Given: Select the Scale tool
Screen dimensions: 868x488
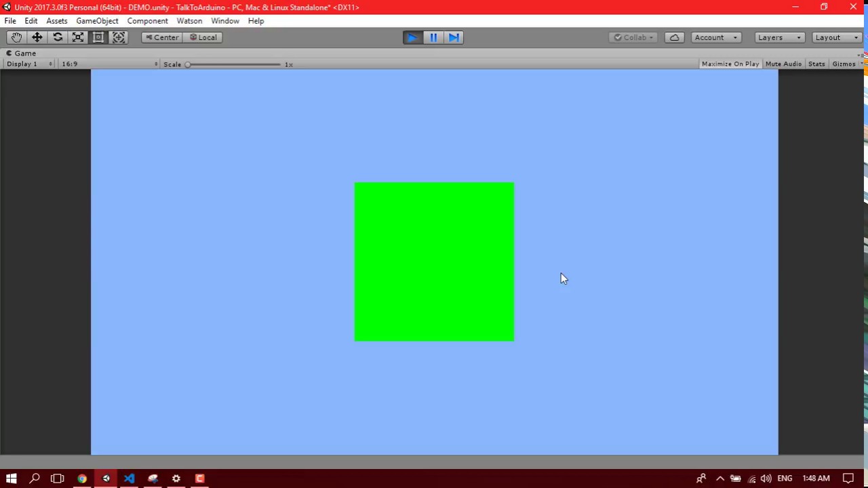Looking at the screenshot, I should pos(78,37).
